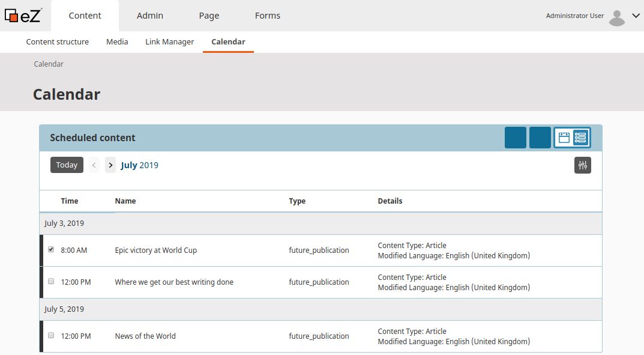Expand the user menu chevron
The image size is (644, 355).
click(x=636, y=16)
